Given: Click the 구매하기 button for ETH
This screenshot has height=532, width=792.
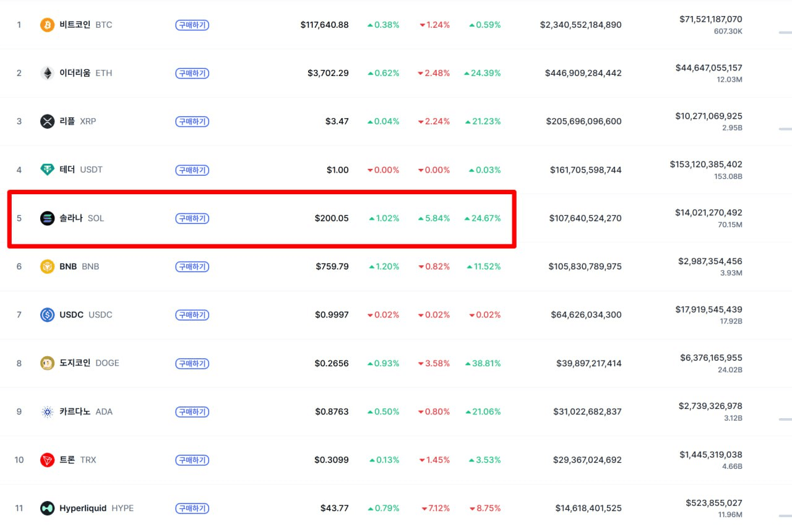Looking at the screenshot, I should (192, 74).
